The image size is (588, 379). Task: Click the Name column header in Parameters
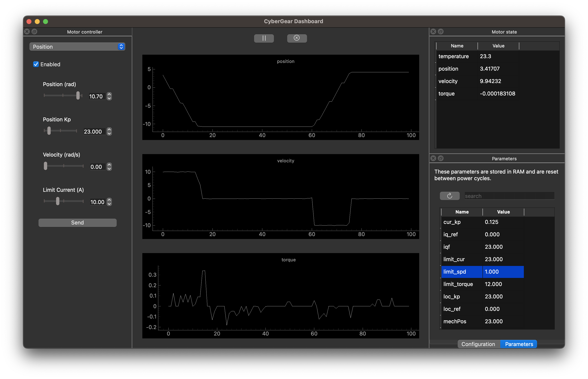point(462,212)
